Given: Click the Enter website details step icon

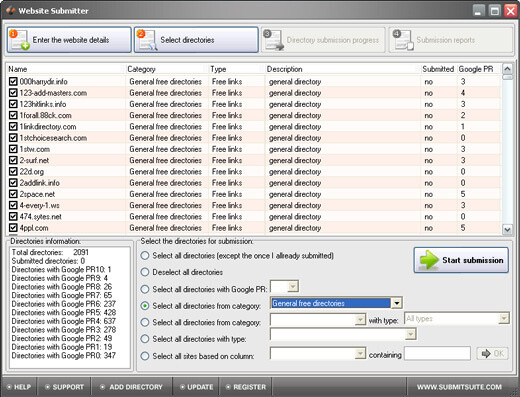Looking at the screenshot, I should click(19, 40).
